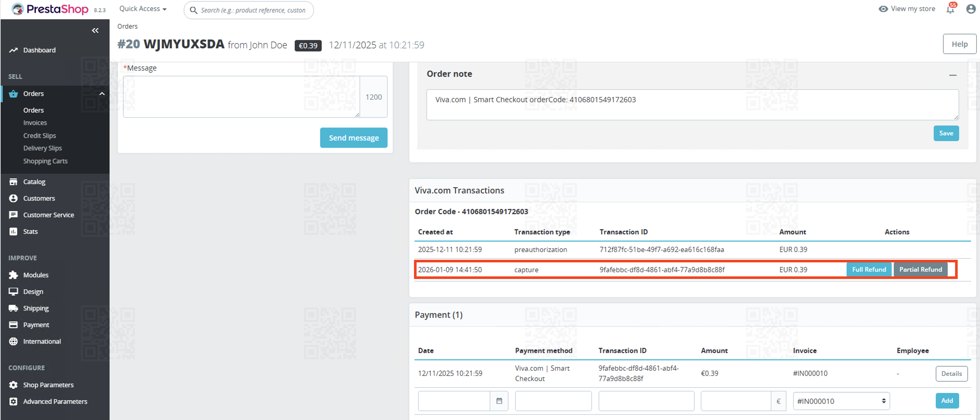Open Modules puzzle icon in the sidebar
Viewport: 980px width, 420px height.
coord(13,275)
